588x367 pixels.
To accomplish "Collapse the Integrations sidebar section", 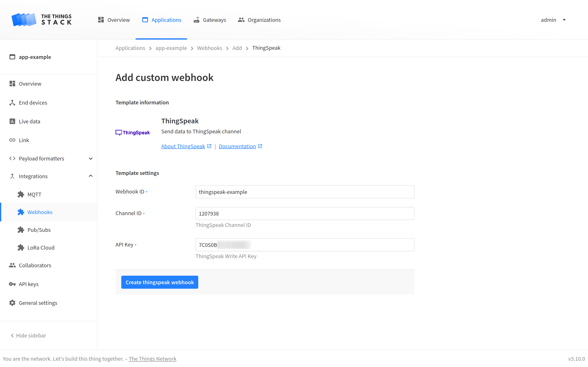I will pos(90,176).
